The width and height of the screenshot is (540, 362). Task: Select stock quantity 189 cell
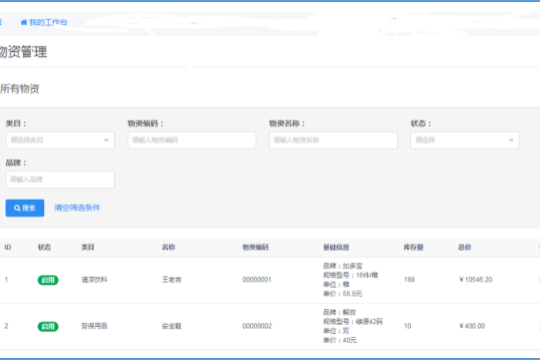coord(409,280)
